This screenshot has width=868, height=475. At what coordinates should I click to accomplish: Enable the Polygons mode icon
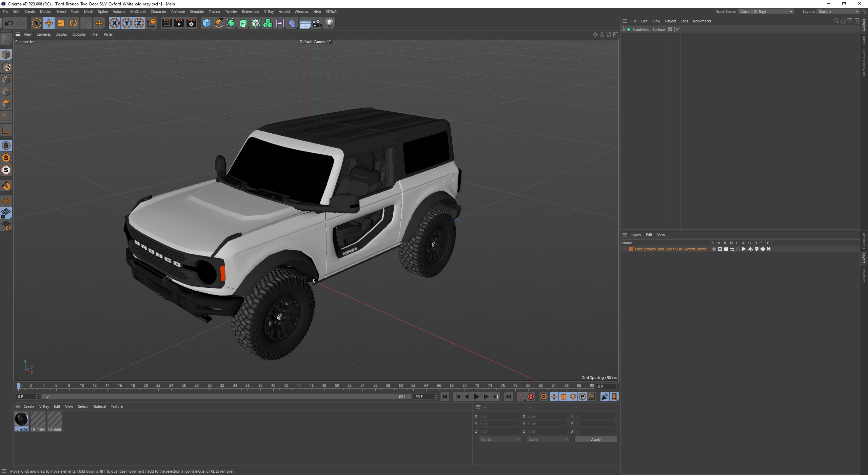pos(6,104)
